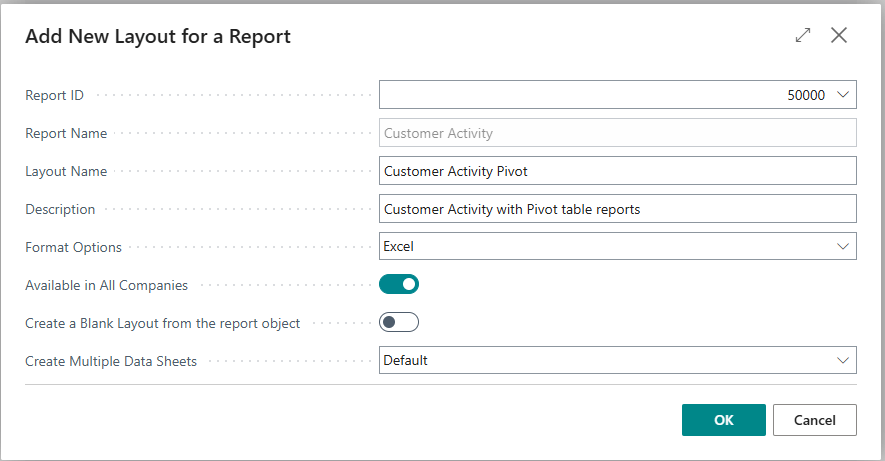
Task: Click the dialog title Add New Layout
Action: pyautogui.click(x=158, y=37)
